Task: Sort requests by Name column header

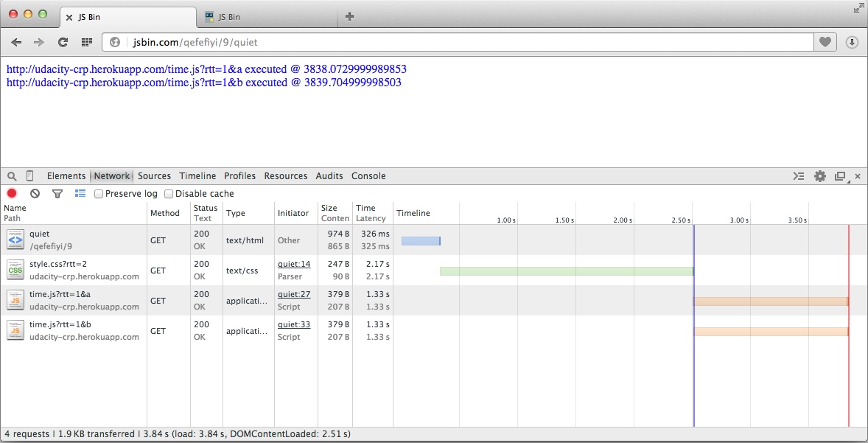Action: click(74, 213)
